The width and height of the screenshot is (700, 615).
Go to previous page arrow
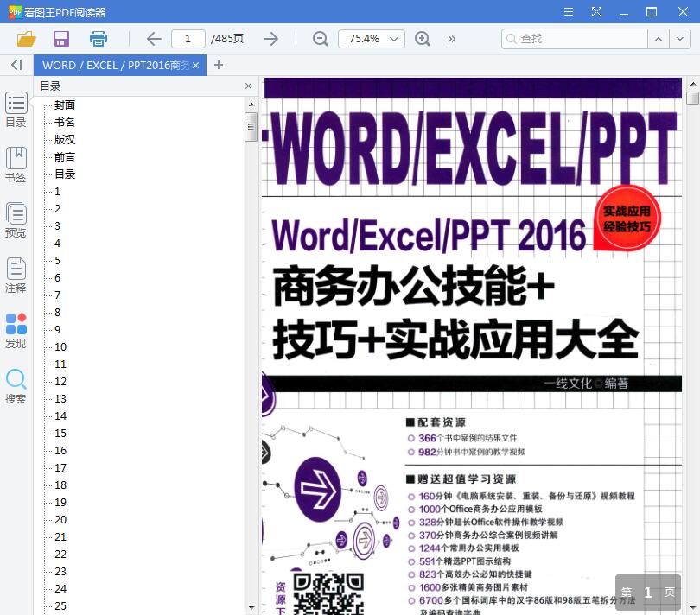[x=154, y=39]
